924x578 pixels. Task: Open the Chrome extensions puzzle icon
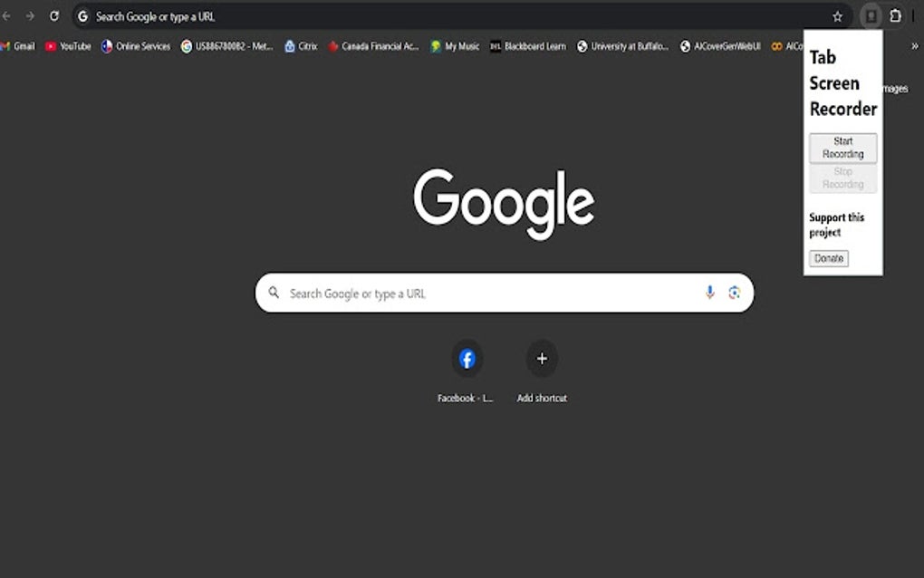coord(893,15)
